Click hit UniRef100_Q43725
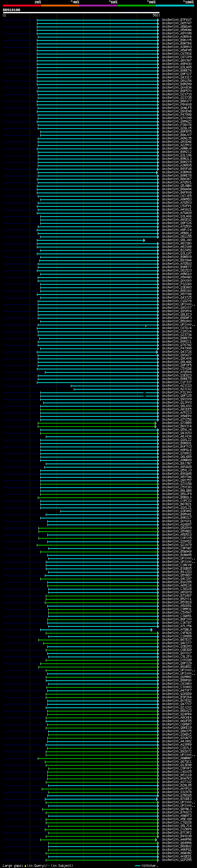Screen dimensions: 197x868 (x=176, y=297)
